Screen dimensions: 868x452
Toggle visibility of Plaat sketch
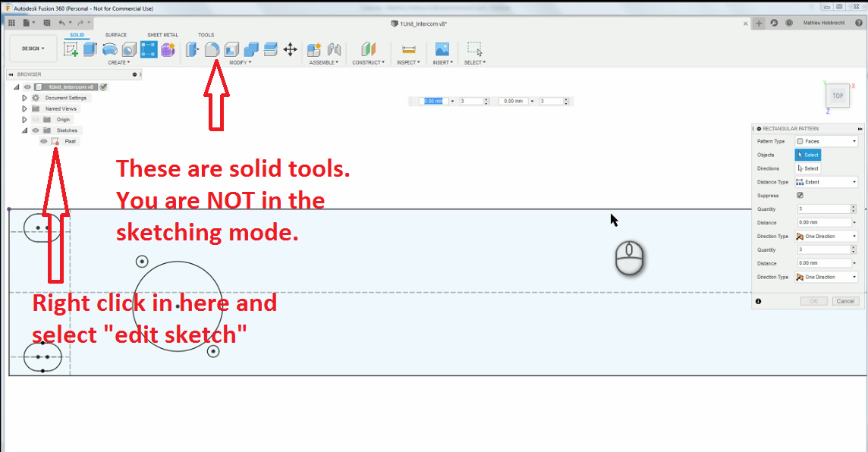[44, 141]
